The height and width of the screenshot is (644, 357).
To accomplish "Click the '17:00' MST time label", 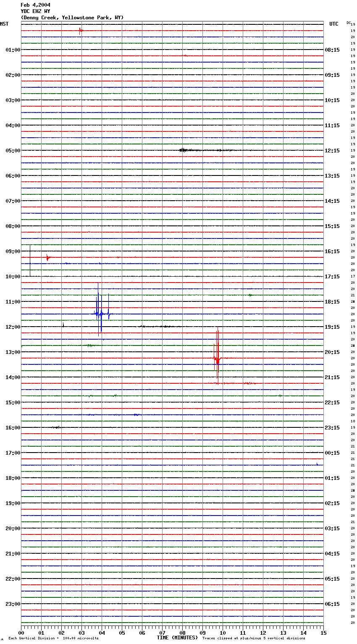I will (13, 453).
